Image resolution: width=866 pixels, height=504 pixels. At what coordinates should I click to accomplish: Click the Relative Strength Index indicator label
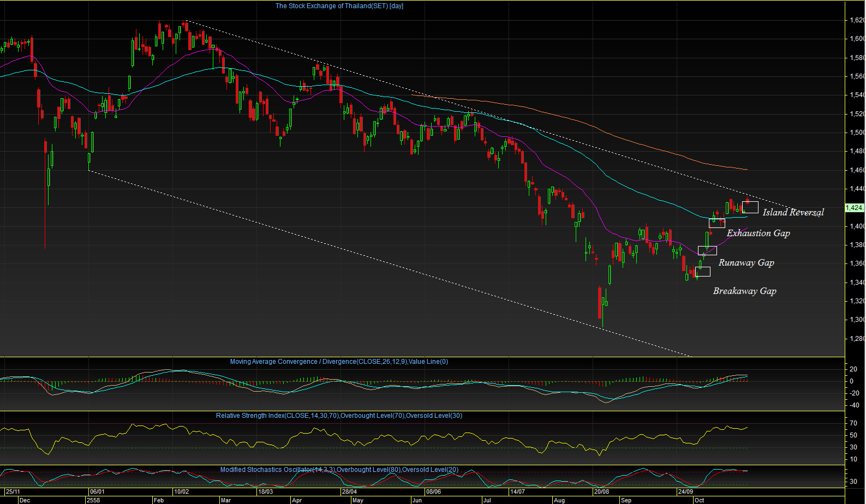tap(339, 416)
